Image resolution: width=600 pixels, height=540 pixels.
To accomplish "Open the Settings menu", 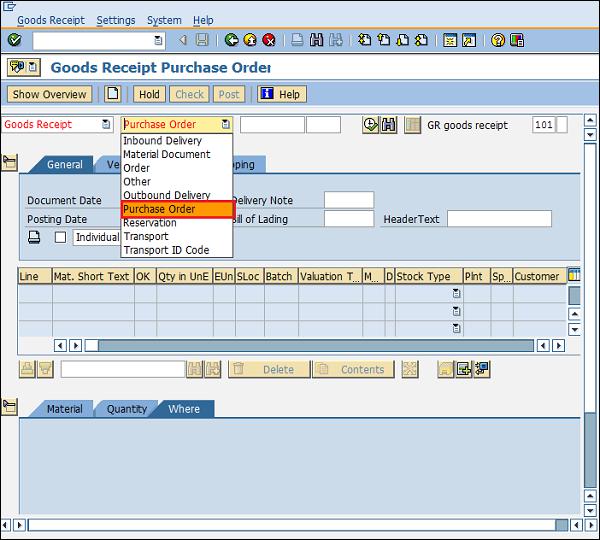I will tap(116, 20).
